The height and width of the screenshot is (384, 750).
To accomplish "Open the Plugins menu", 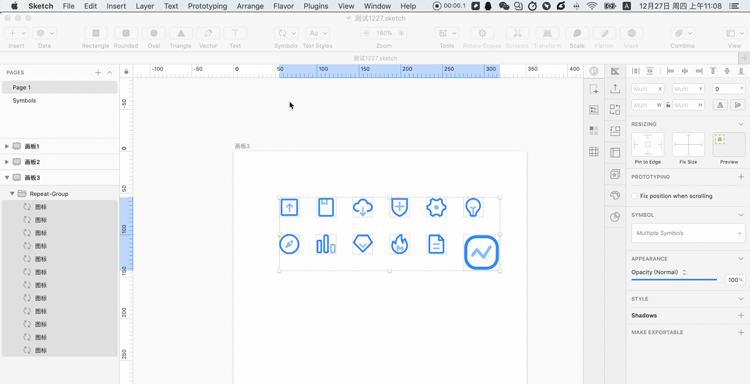I will tap(316, 6).
